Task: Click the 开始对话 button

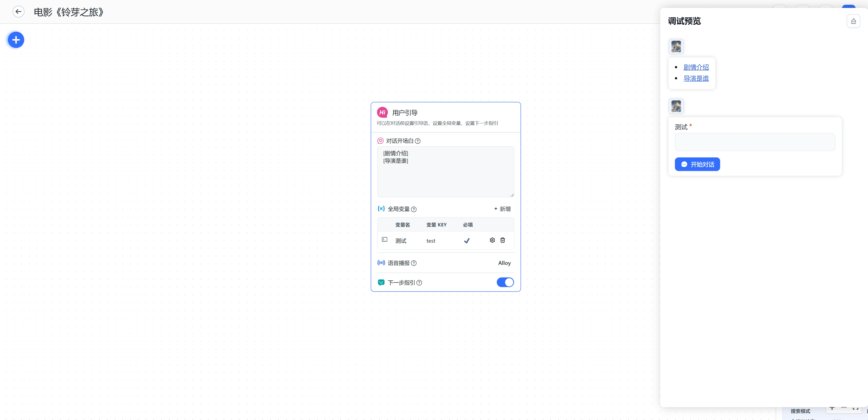Action: tap(697, 164)
